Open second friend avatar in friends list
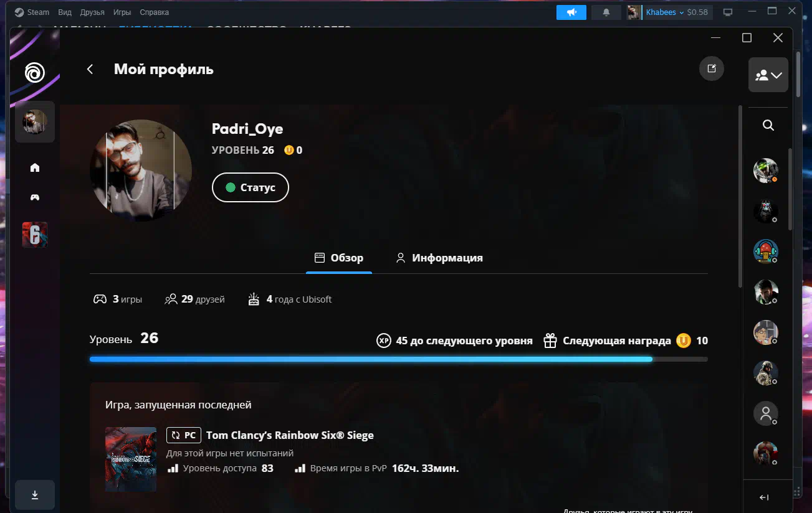 coord(766,211)
